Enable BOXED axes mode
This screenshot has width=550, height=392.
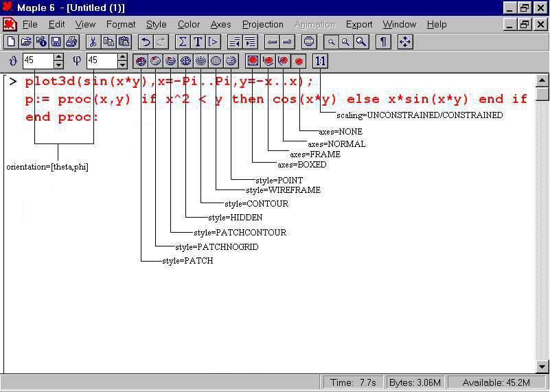[253, 61]
